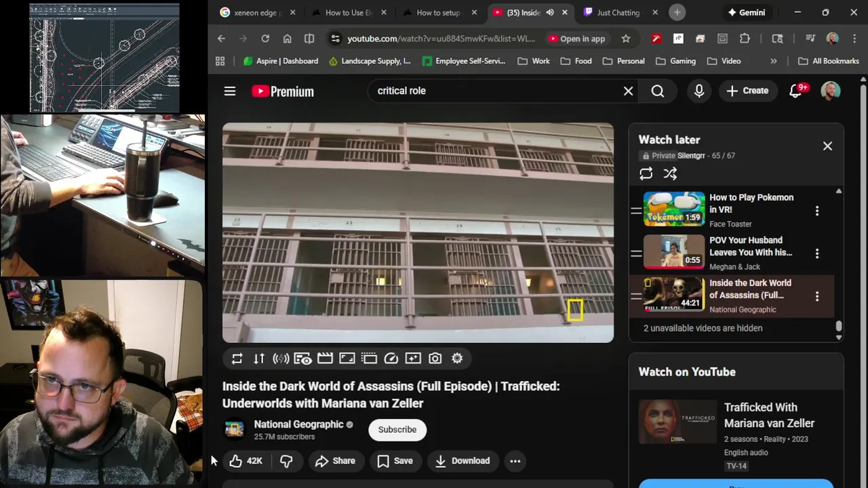Click the audio boost icon under player

(x=281, y=359)
